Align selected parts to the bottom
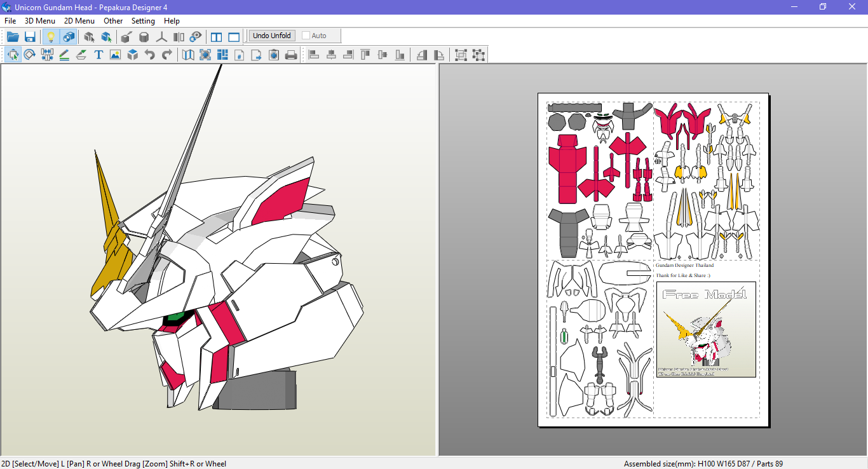 pos(400,55)
